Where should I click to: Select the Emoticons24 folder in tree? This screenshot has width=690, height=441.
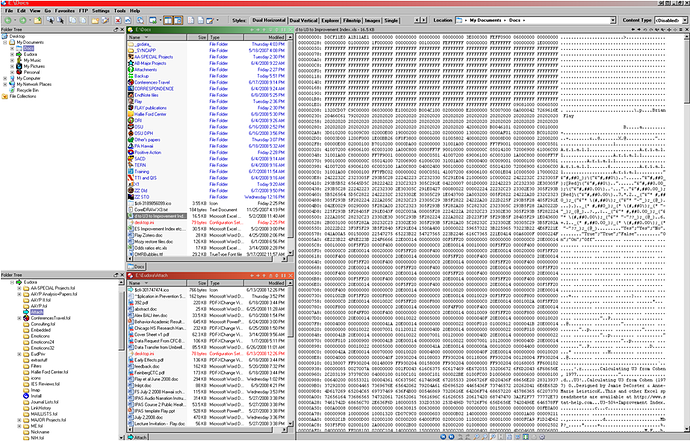(42, 342)
